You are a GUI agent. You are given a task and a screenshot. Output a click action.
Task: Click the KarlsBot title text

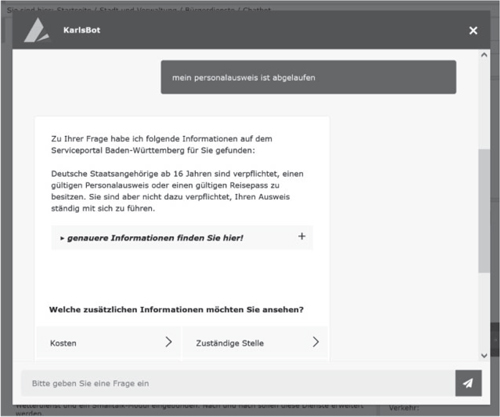pyautogui.click(x=82, y=30)
